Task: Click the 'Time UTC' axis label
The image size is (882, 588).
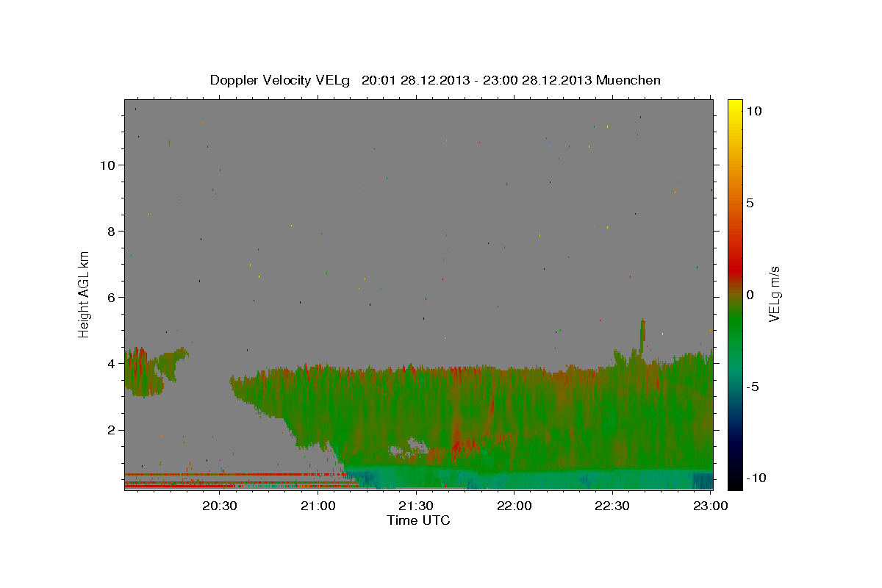Action: tap(418, 520)
